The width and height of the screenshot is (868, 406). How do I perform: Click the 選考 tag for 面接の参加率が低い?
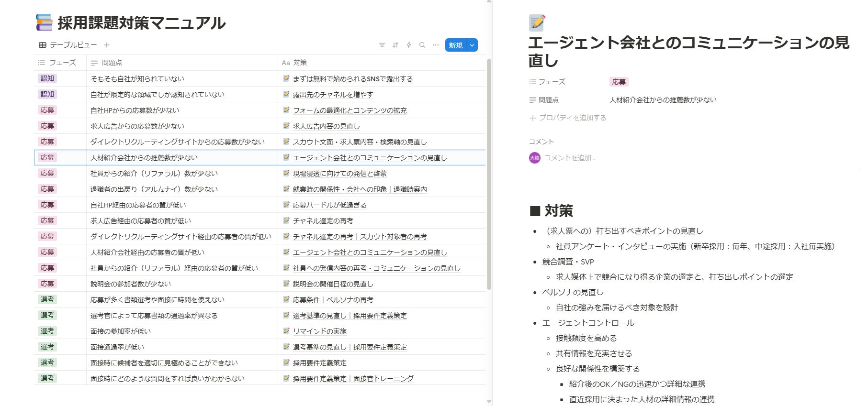[x=47, y=331]
